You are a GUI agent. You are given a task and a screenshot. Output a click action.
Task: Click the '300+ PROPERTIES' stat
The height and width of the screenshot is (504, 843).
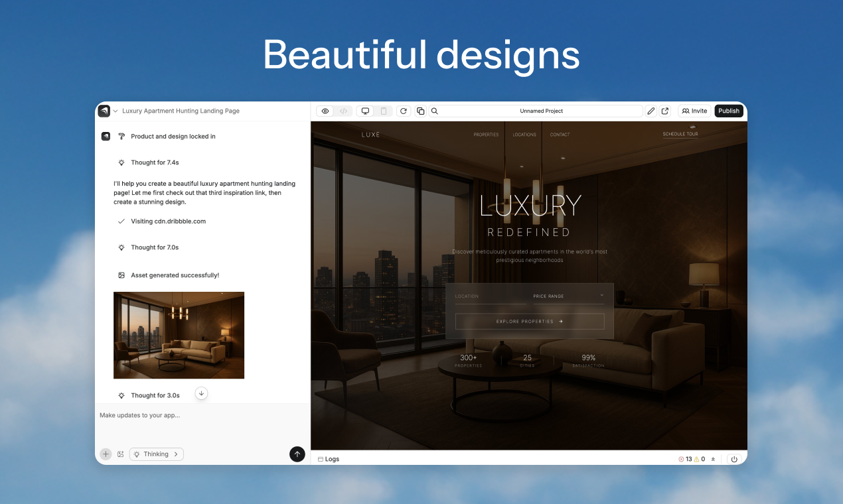pyautogui.click(x=469, y=361)
